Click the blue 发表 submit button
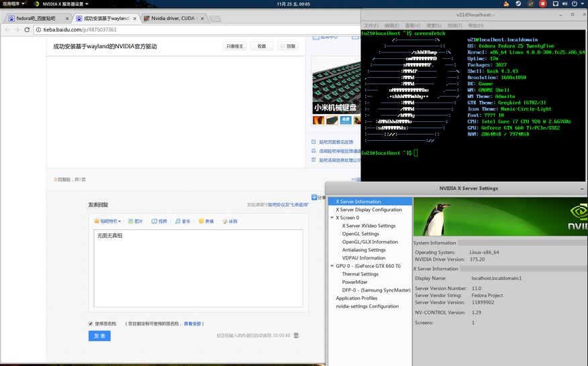The image size is (588, 366). 99,336
